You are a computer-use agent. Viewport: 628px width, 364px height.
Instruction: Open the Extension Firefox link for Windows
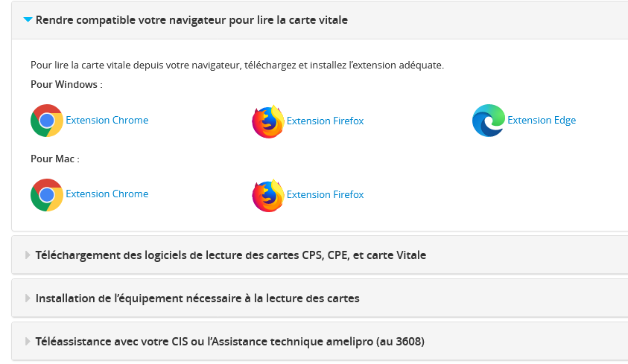click(x=326, y=121)
